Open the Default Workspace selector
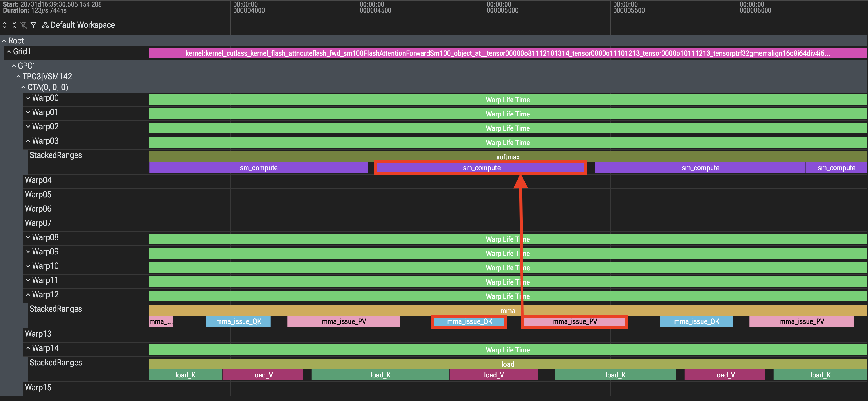 click(78, 25)
